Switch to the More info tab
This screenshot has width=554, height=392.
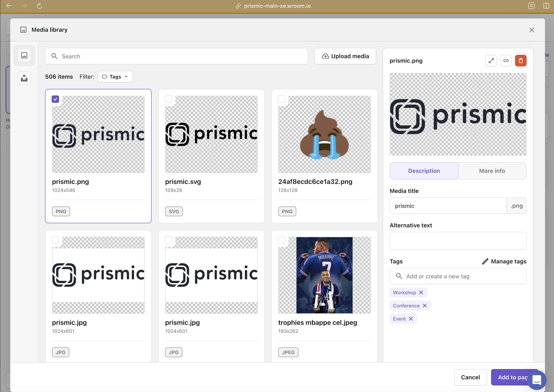(492, 171)
